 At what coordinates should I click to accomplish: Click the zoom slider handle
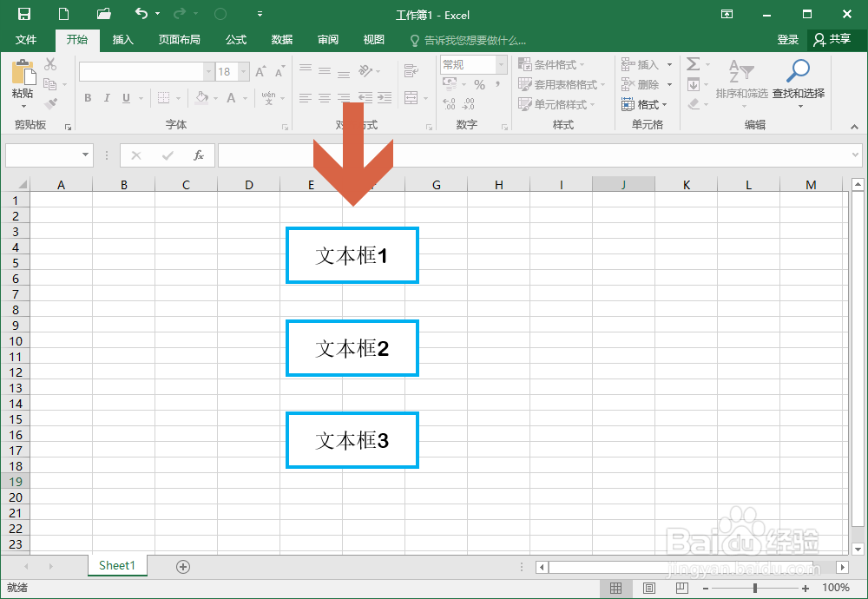tap(755, 588)
